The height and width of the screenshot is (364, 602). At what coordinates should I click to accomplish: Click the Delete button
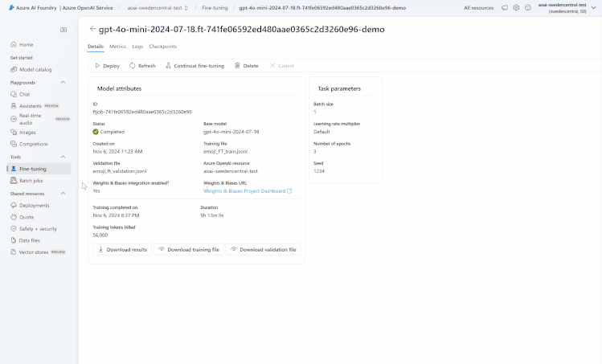point(247,66)
